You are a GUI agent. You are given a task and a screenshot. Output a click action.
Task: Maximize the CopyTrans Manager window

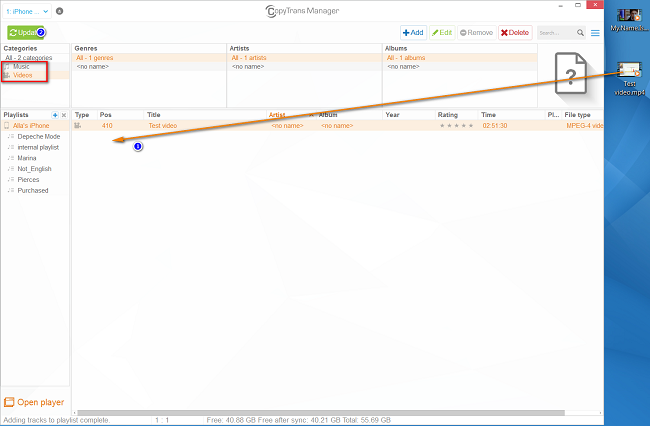point(578,5)
